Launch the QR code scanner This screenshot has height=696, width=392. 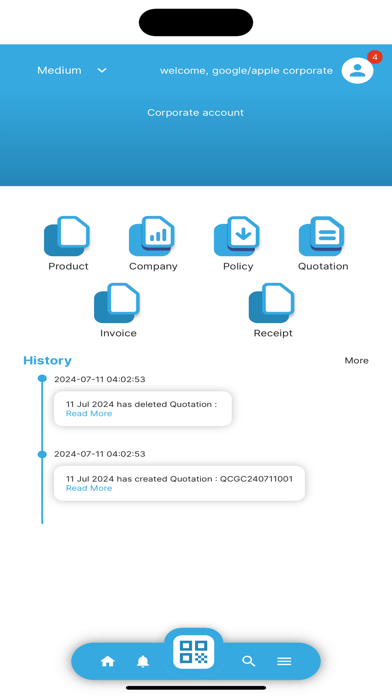194,652
